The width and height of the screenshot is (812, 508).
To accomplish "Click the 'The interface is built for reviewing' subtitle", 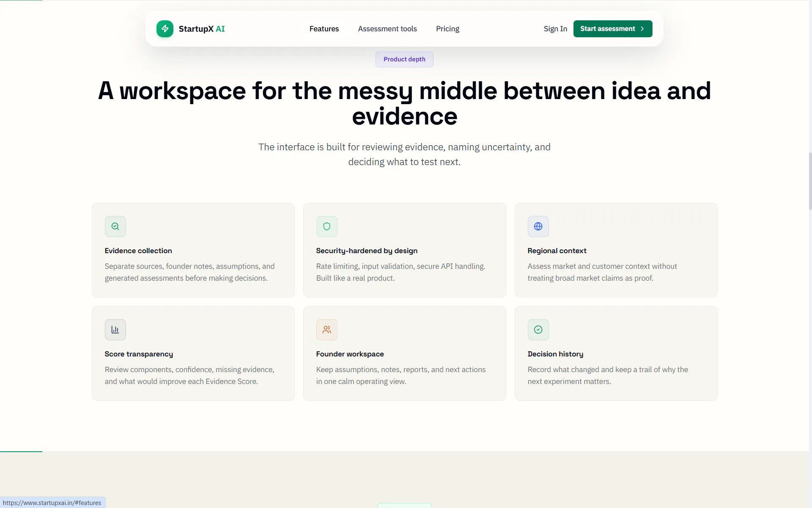I will click(404, 155).
